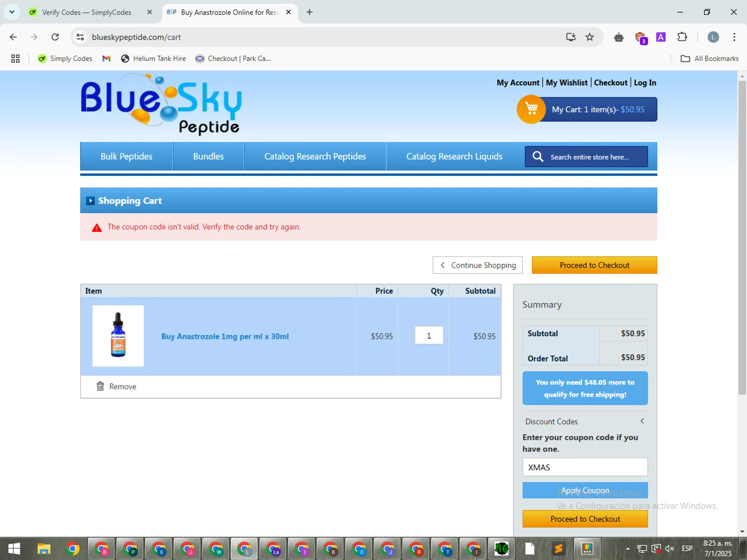Click the orange shopping cart icon
This screenshot has width=747, height=560.
(x=531, y=109)
